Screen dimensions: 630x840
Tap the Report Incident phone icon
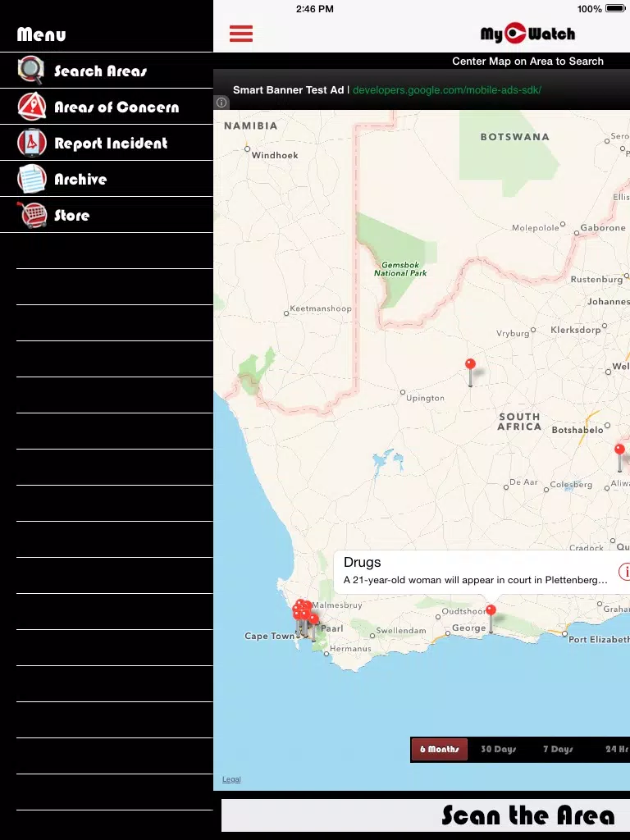32,143
